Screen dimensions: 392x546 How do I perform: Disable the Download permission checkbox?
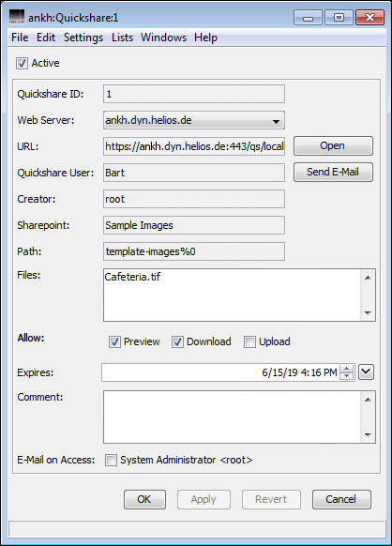pyautogui.click(x=177, y=341)
